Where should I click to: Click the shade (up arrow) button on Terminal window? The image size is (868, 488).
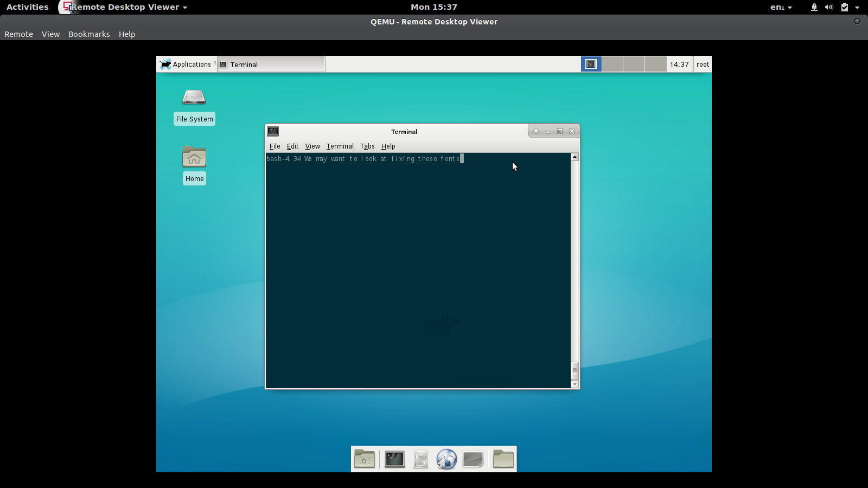tap(536, 131)
